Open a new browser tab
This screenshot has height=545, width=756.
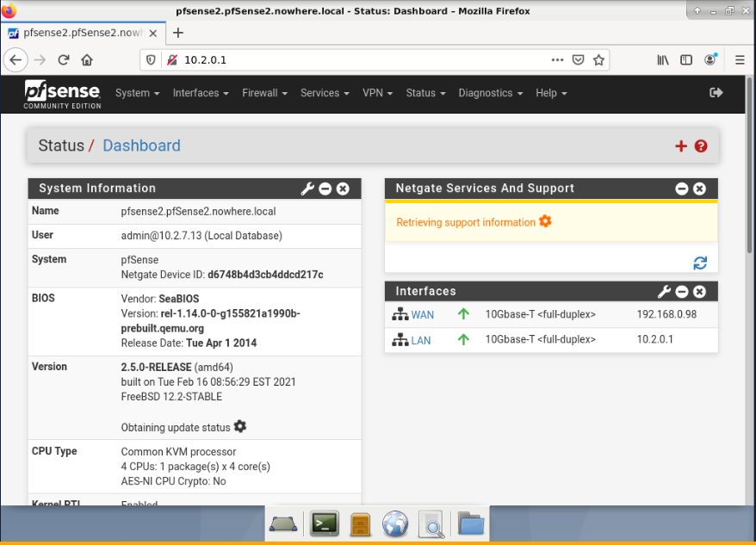pyautogui.click(x=178, y=33)
